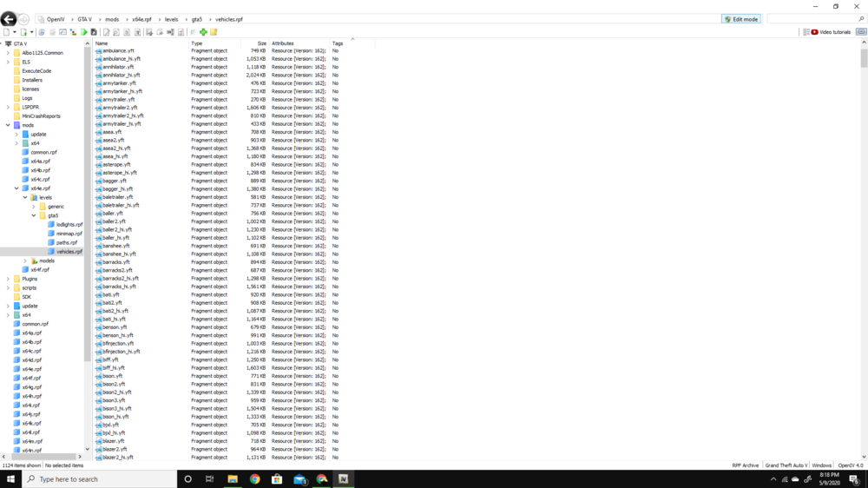Collapse the gta5 folder node
The width and height of the screenshot is (868, 488).
[x=34, y=215]
